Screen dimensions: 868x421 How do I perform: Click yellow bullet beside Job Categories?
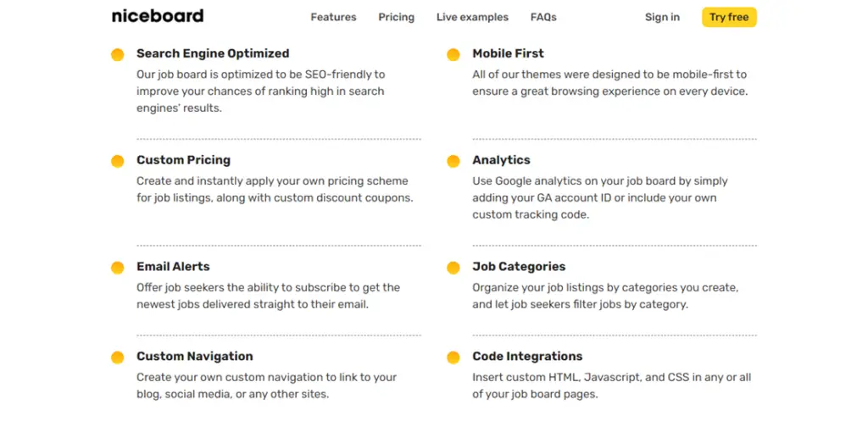[453, 268]
